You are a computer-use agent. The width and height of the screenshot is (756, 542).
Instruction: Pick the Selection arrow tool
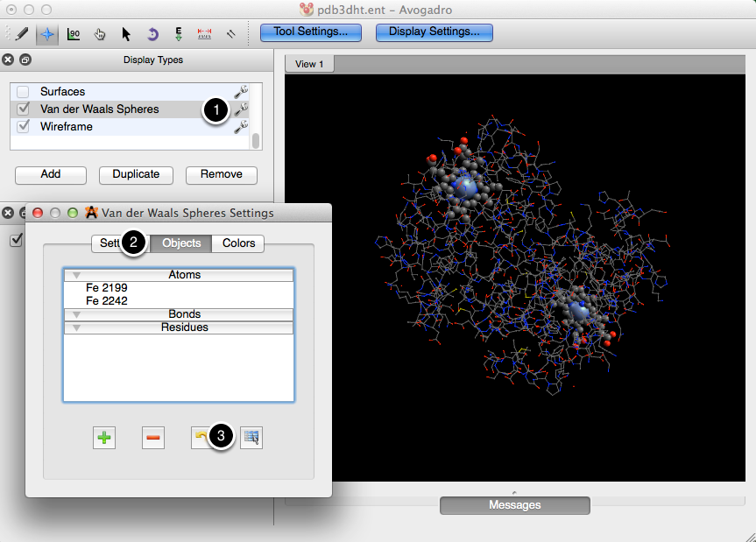click(126, 33)
